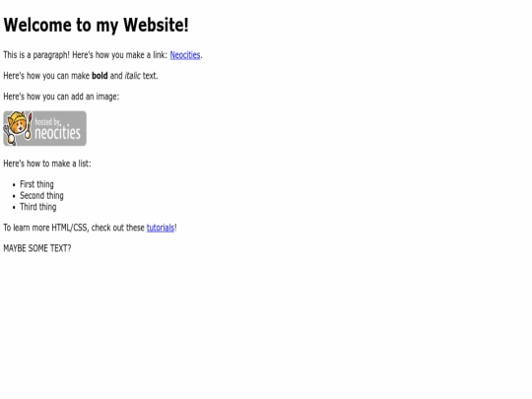Click the hosted by neocities badge image
The image size is (532, 399).
(x=44, y=129)
